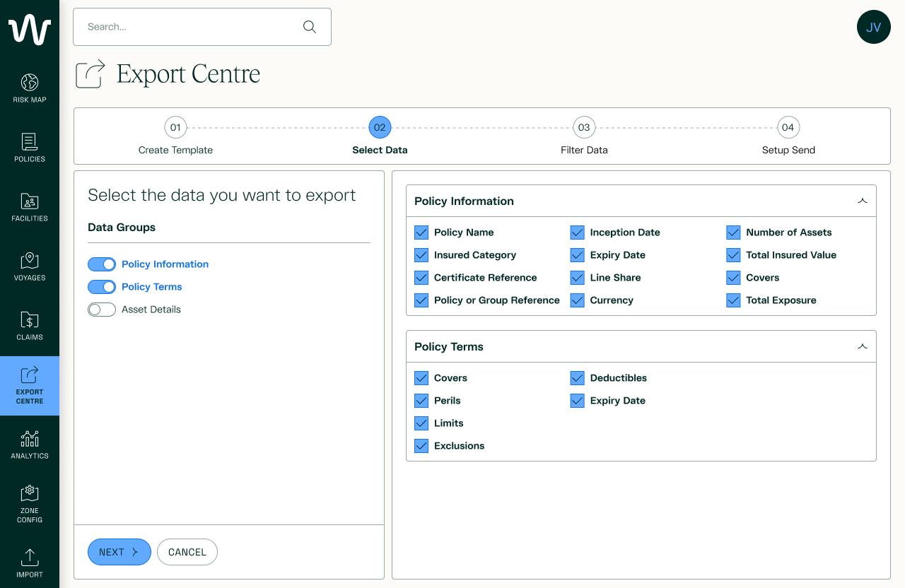Click the Export Centre header icon
This screenshot has width=905, height=588.
click(x=90, y=73)
